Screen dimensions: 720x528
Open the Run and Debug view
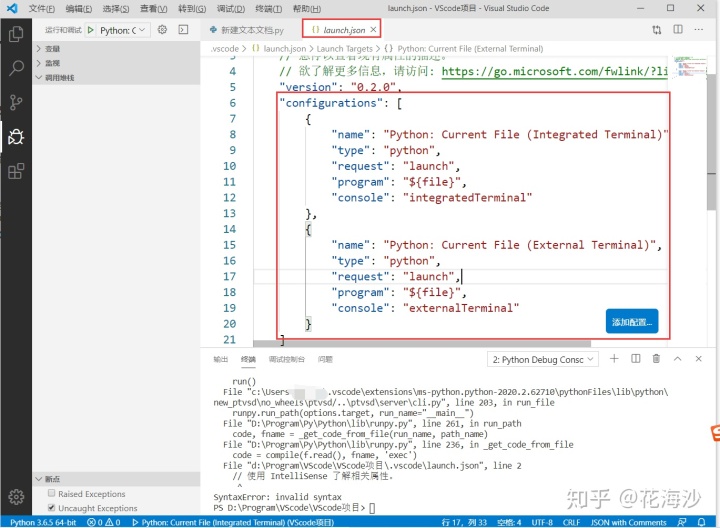pyautogui.click(x=16, y=136)
